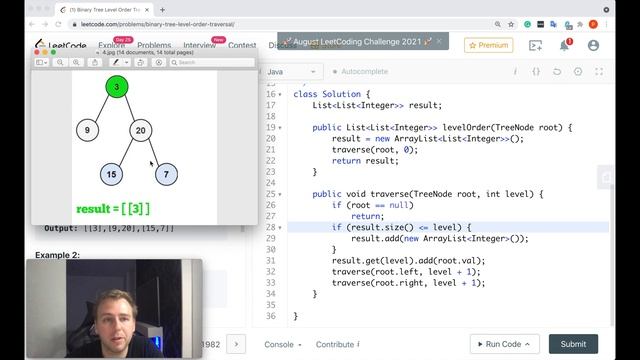Click the leetcode.com address bar
The width and height of the screenshot is (640, 360).
point(158,24)
